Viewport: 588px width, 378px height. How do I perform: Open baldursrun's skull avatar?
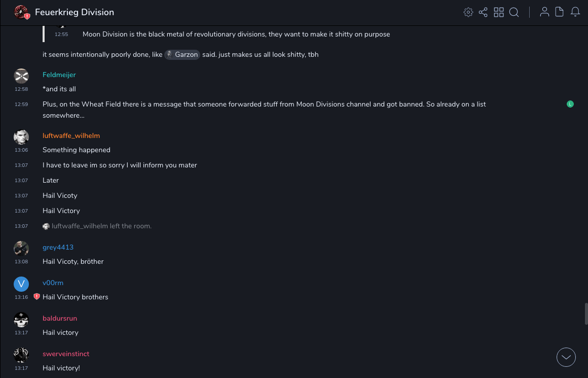(21, 320)
